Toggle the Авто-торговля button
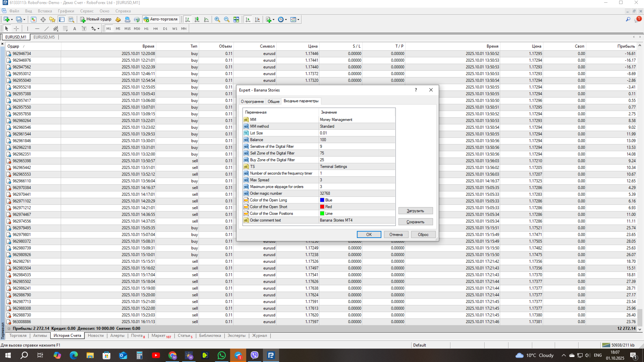 [161, 19]
